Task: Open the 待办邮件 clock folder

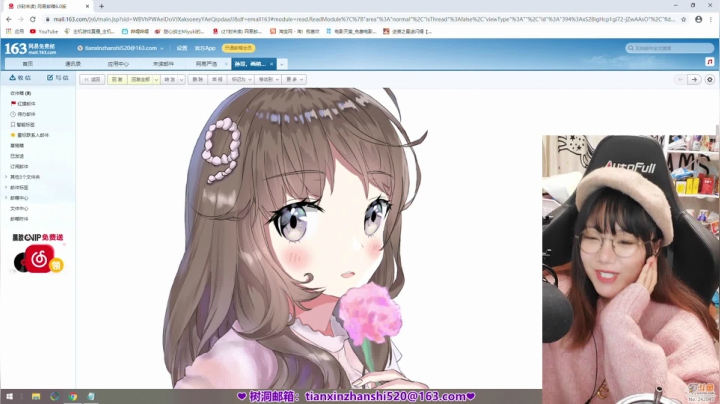Action: pyautogui.click(x=23, y=114)
